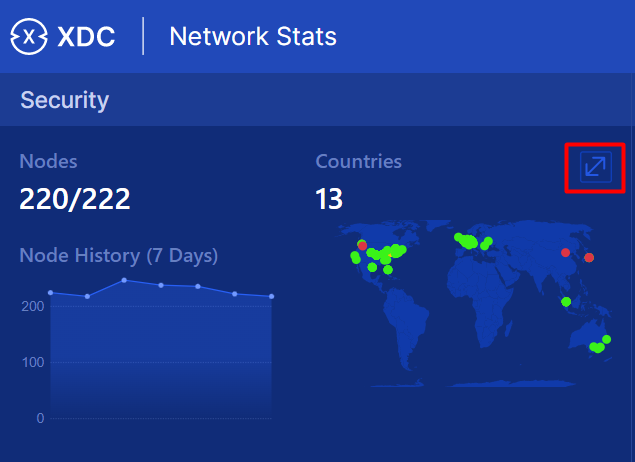Click the 100 axis label on chart
635x462 pixels.
[x=33, y=362]
